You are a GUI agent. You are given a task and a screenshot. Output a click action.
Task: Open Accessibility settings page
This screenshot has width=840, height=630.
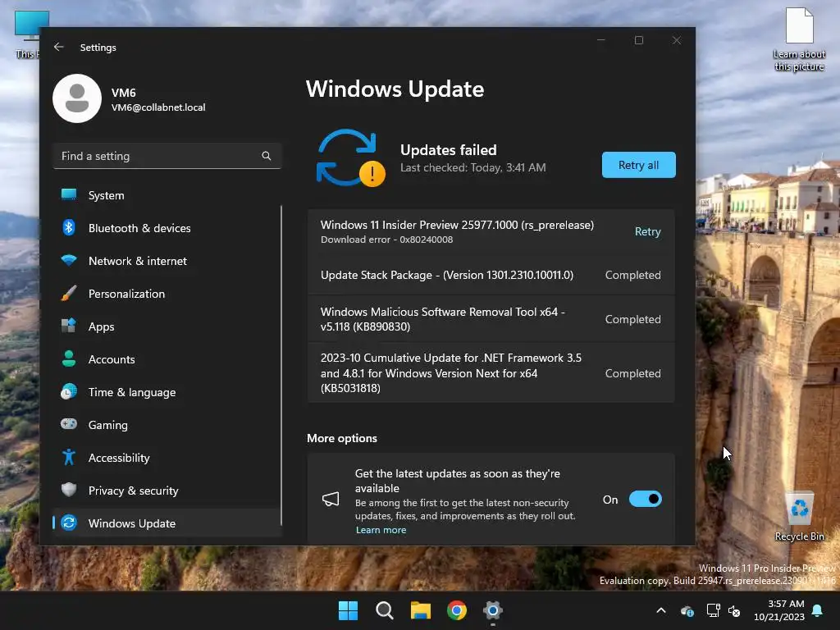pos(167,458)
